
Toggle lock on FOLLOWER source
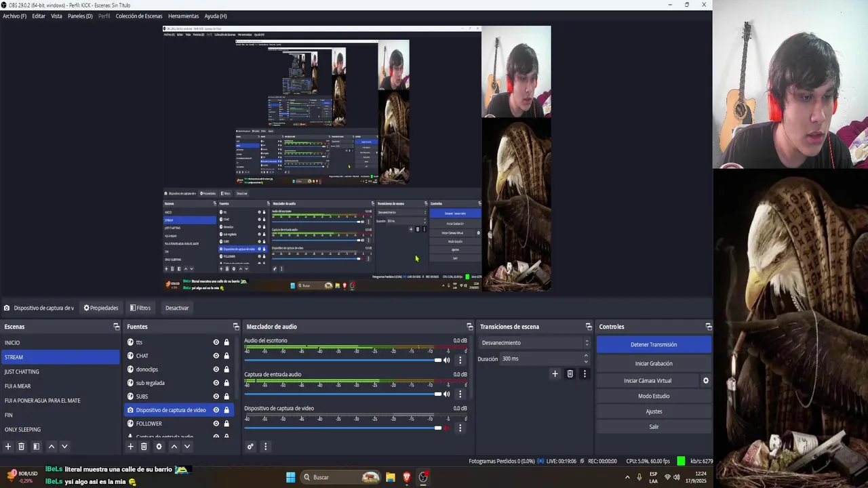tap(226, 424)
